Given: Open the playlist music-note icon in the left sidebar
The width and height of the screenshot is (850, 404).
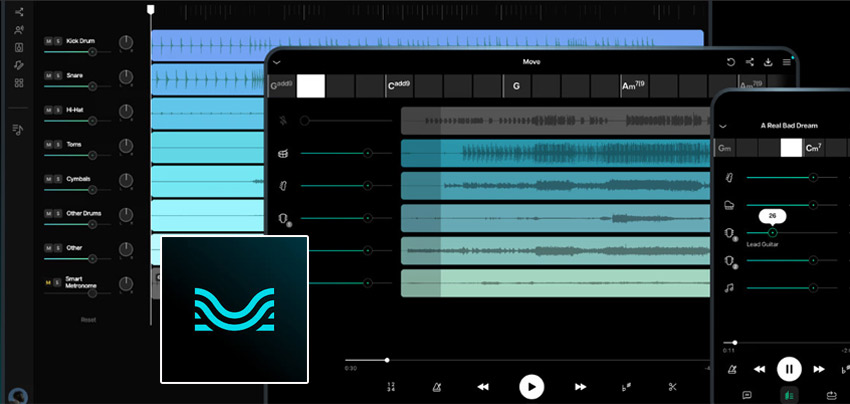Looking at the screenshot, I should coord(18,130).
